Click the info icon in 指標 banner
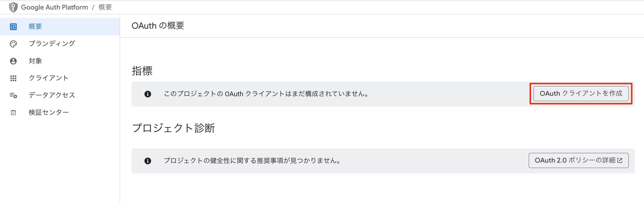 tap(148, 94)
